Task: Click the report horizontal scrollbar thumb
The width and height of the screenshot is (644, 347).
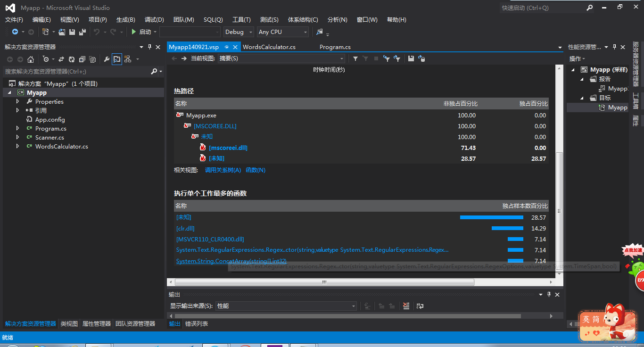Action: coord(324,282)
